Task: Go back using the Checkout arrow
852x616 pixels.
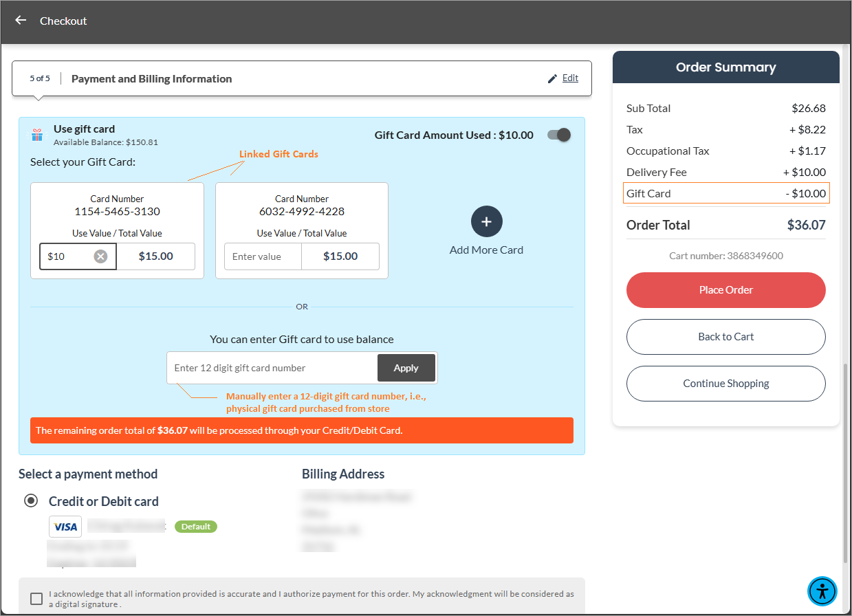Action: [x=21, y=21]
